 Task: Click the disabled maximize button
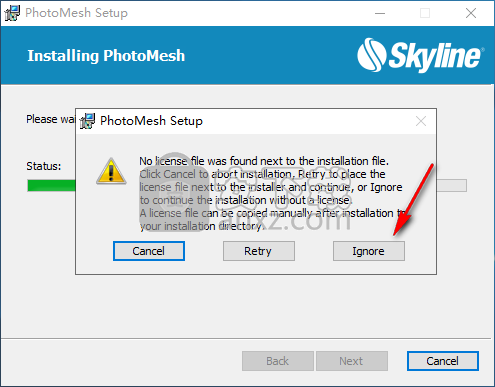pyautogui.click(x=425, y=13)
